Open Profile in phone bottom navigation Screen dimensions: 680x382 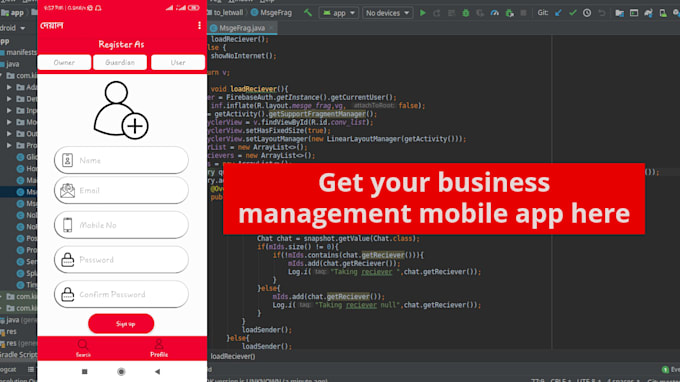[159, 348]
